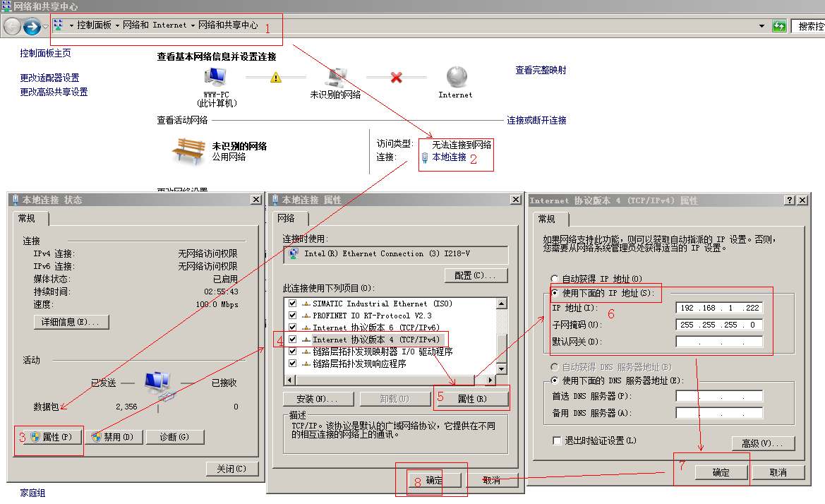Click 高级(V)... button
Image resolution: width=825 pixels, height=504 pixels.
point(763,443)
